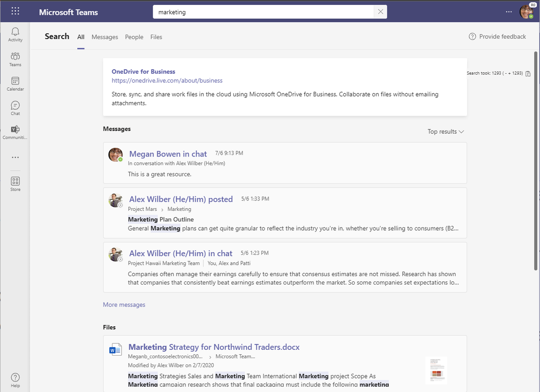Open Settings and more ellipsis in header
540x392 pixels.
pyautogui.click(x=508, y=12)
